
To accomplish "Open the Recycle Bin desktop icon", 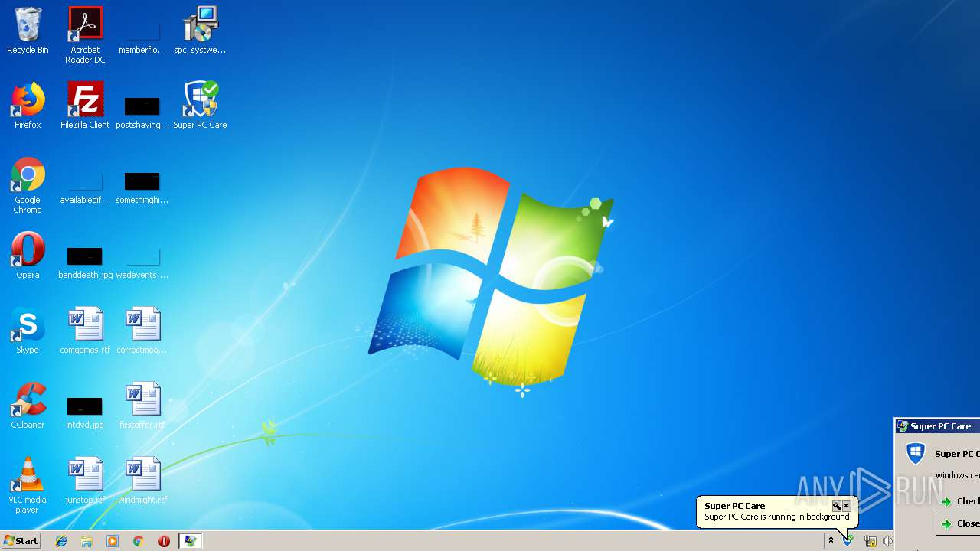I will 28,31.
